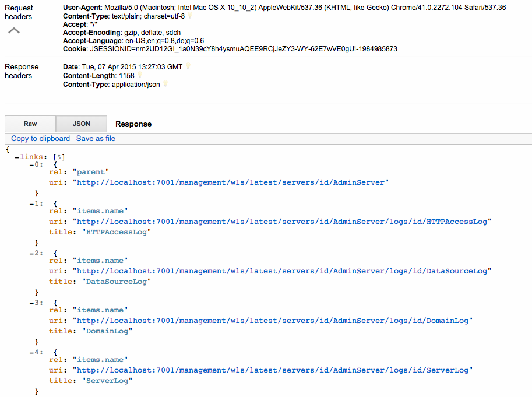Open the ServerLog URI link
Screen dimensions: 532x397
(x=273, y=370)
